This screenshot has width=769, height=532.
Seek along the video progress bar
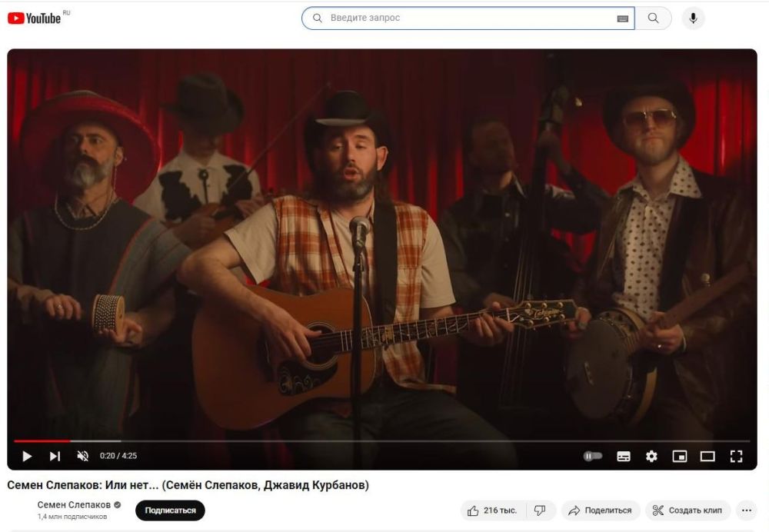click(x=382, y=441)
